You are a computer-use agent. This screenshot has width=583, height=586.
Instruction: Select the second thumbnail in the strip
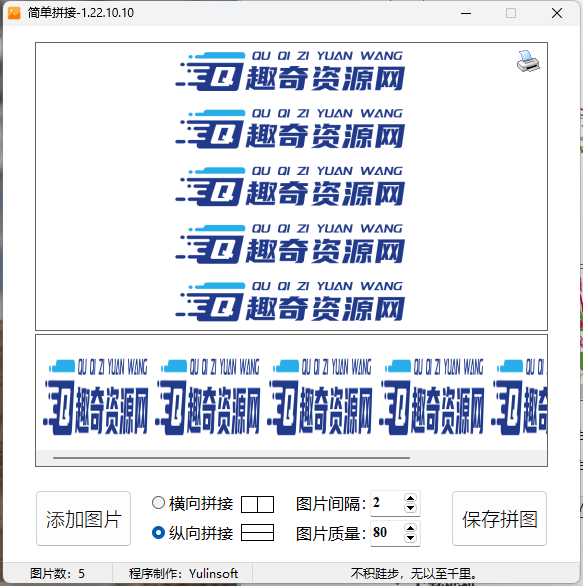coord(208,396)
